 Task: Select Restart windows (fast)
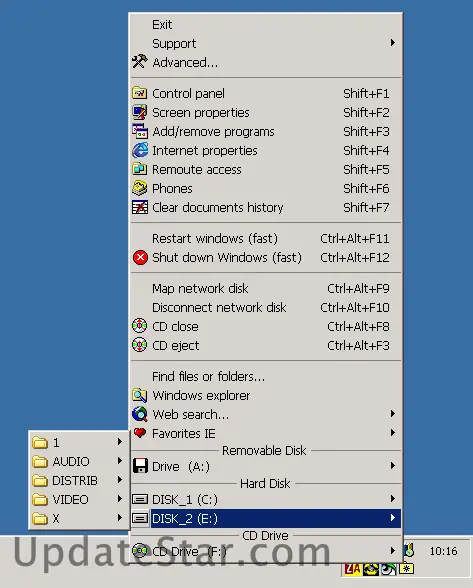pyautogui.click(x=266, y=238)
